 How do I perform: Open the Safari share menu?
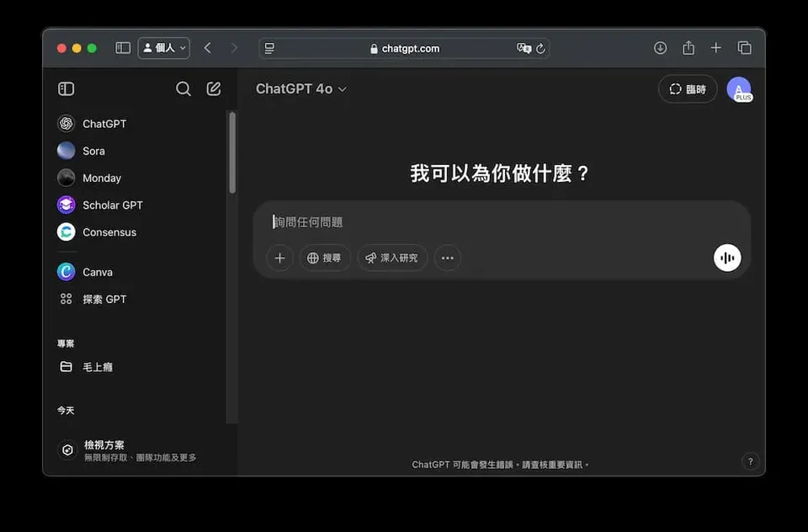pos(688,48)
